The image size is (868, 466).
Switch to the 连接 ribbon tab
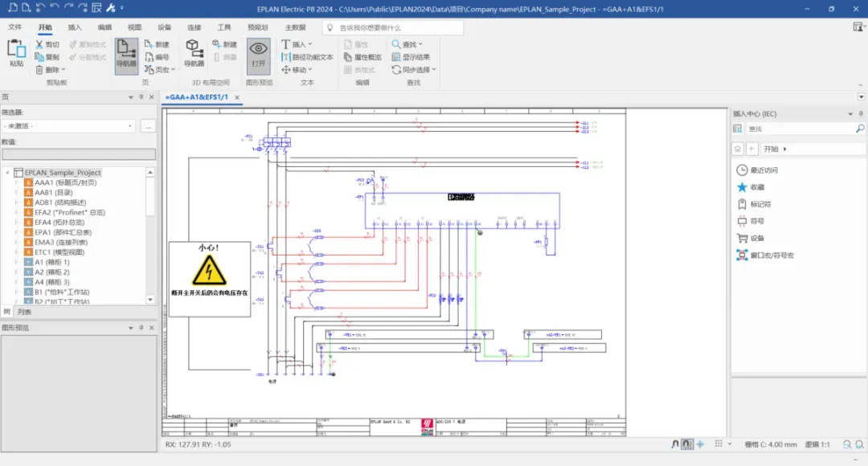[x=194, y=27]
